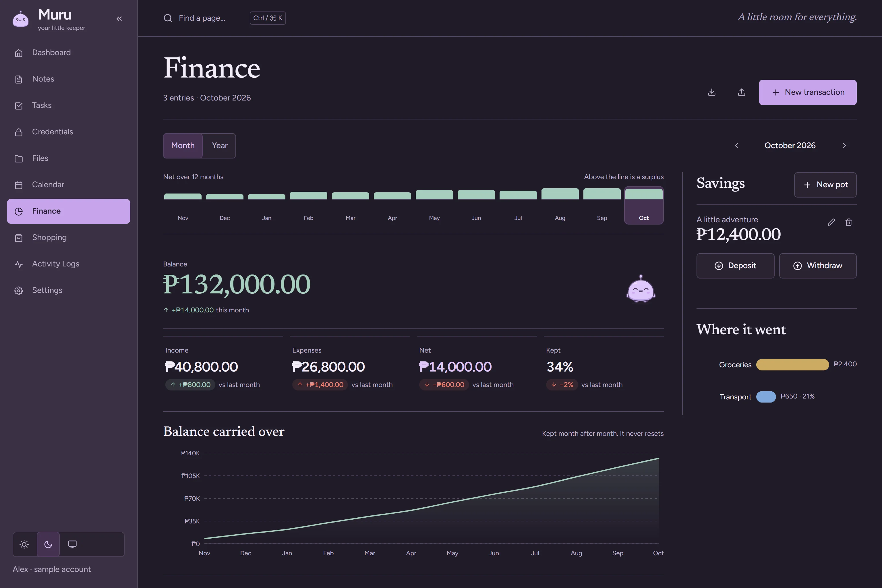Screen dimensions: 882x588
Task: Click New transaction button
Action: point(808,92)
